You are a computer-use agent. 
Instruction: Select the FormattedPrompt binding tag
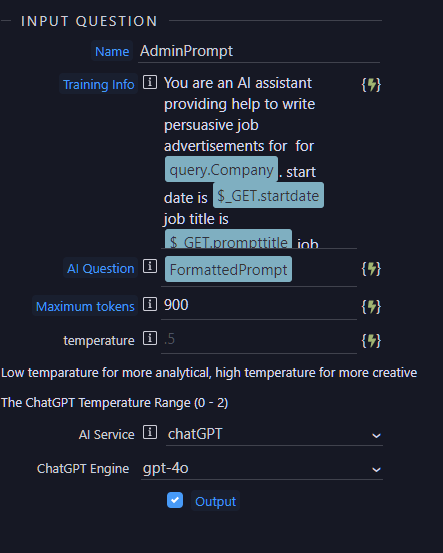coord(229,269)
